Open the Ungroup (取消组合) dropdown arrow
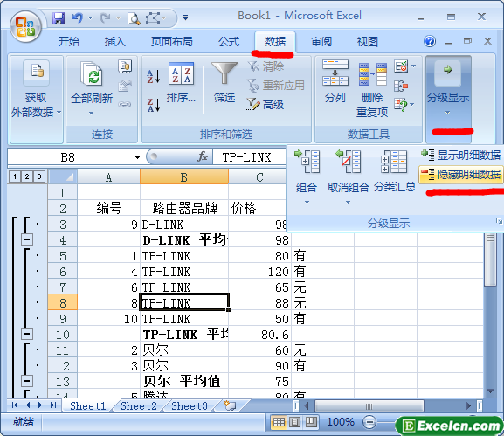This screenshot has height=436, width=504. coord(348,203)
